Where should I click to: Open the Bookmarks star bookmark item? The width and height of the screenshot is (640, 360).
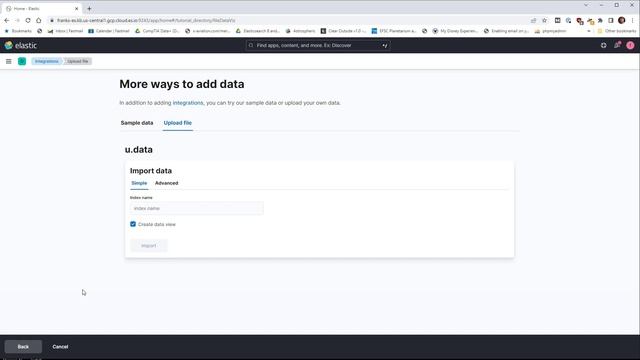18,31
